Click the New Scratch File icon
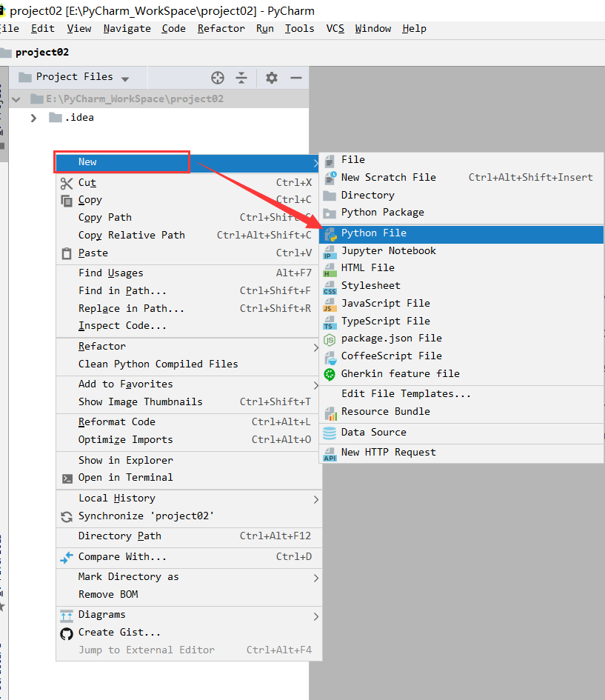The height and width of the screenshot is (700, 605). [330, 178]
